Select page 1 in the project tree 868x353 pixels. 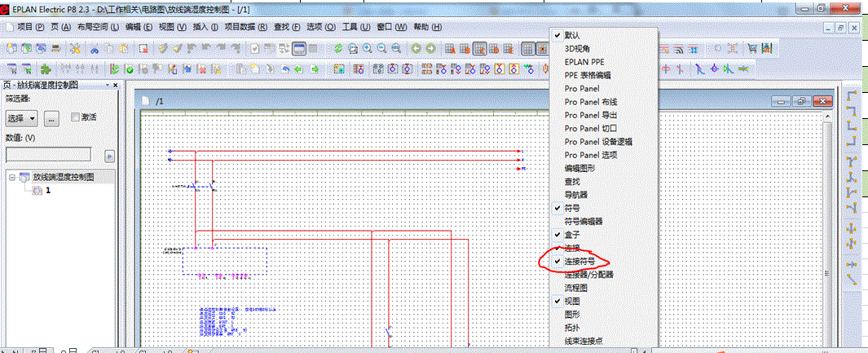point(48,190)
